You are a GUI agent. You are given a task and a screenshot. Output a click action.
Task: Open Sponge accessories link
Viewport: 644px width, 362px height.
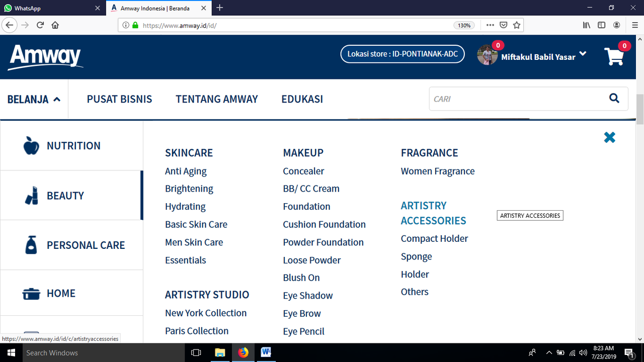(x=416, y=256)
